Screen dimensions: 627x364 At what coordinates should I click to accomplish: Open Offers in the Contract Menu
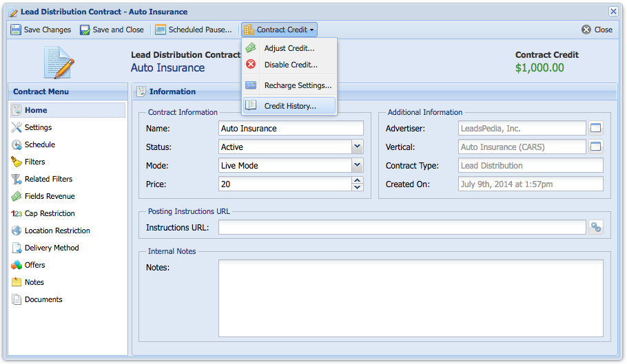point(68,265)
